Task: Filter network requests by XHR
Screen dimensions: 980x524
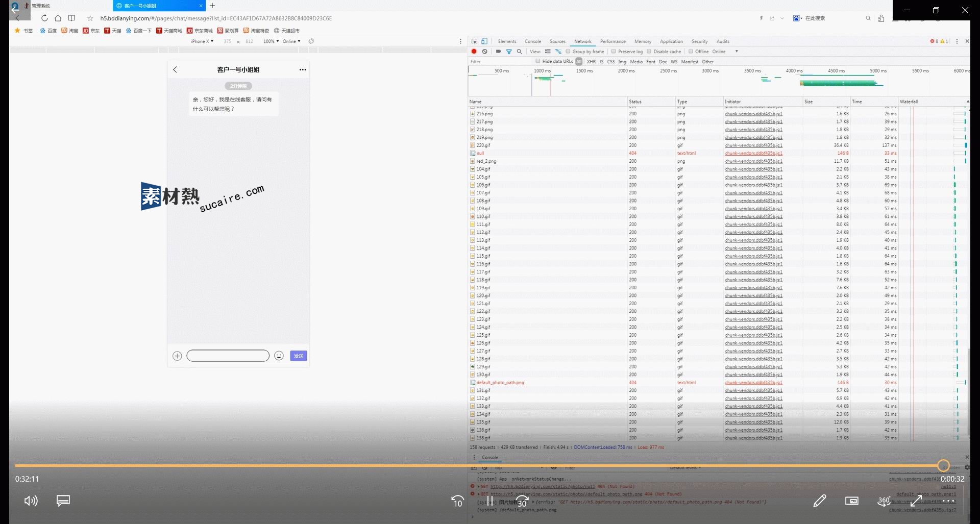Action: [591, 61]
